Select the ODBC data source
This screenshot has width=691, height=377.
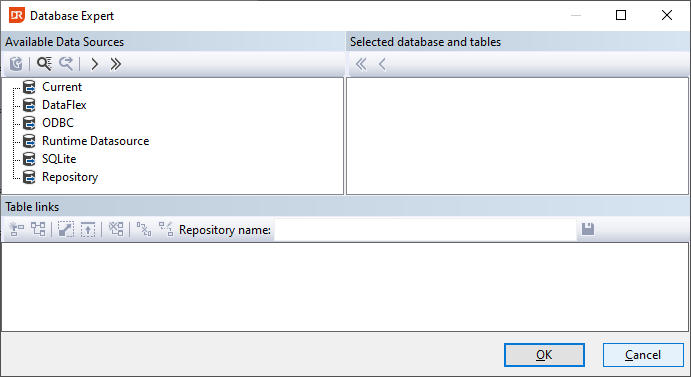[58, 123]
